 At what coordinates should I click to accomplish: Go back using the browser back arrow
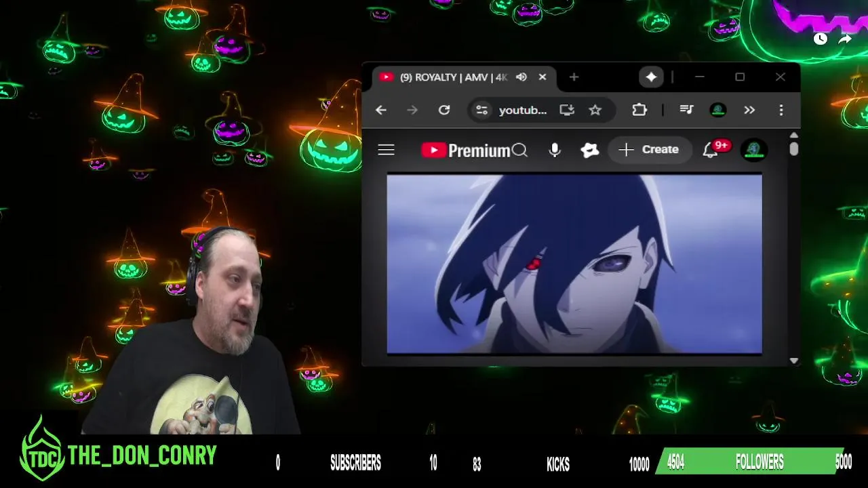[381, 110]
